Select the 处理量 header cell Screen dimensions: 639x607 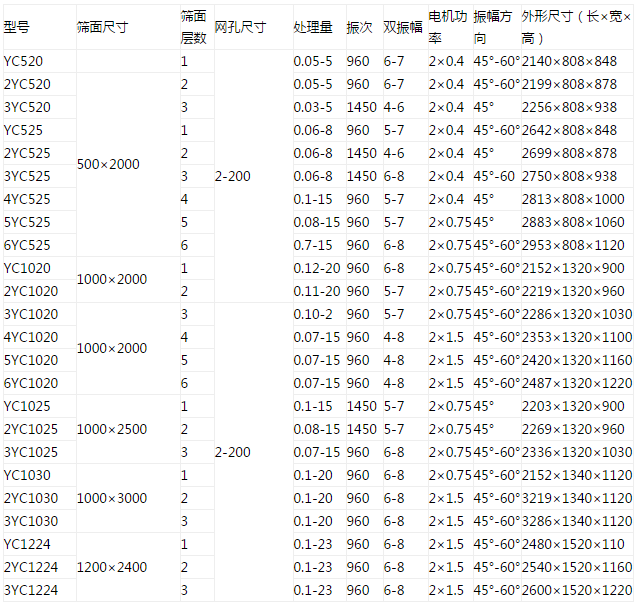[313, 28]
